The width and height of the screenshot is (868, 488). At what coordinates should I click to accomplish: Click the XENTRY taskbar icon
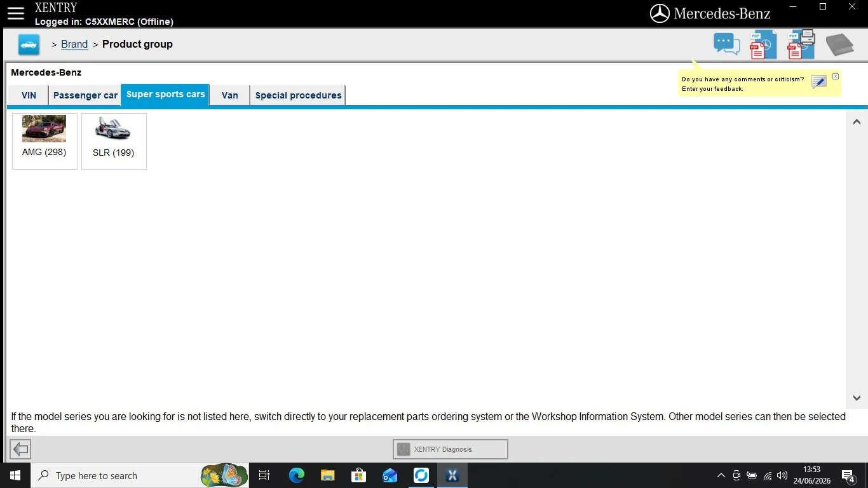(x=452, y=475)
